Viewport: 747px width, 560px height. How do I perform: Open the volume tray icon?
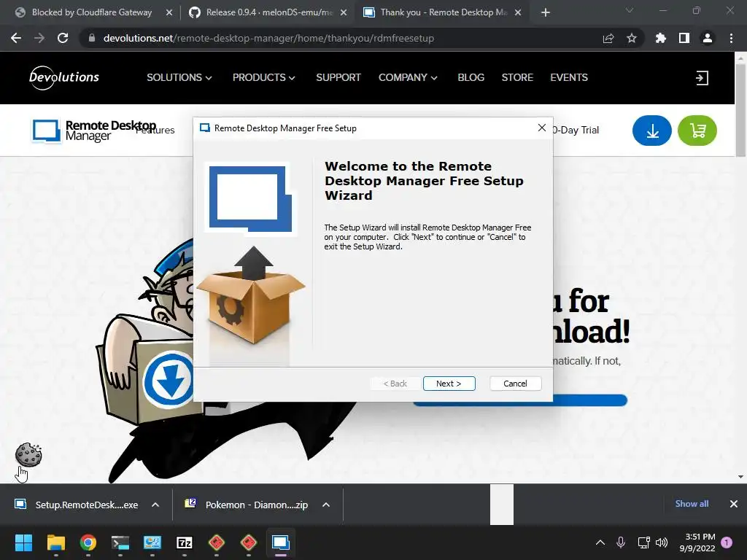click(661, 542)
